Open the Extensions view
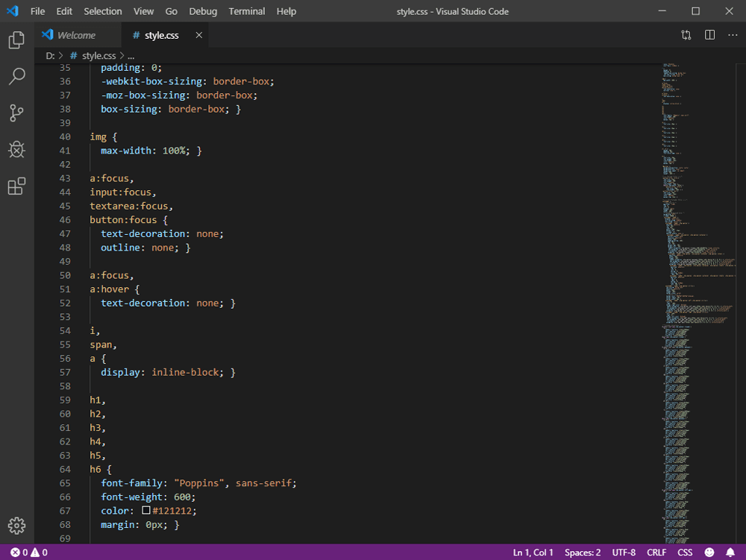Screen dimensions: 746x560 (16, 186)
